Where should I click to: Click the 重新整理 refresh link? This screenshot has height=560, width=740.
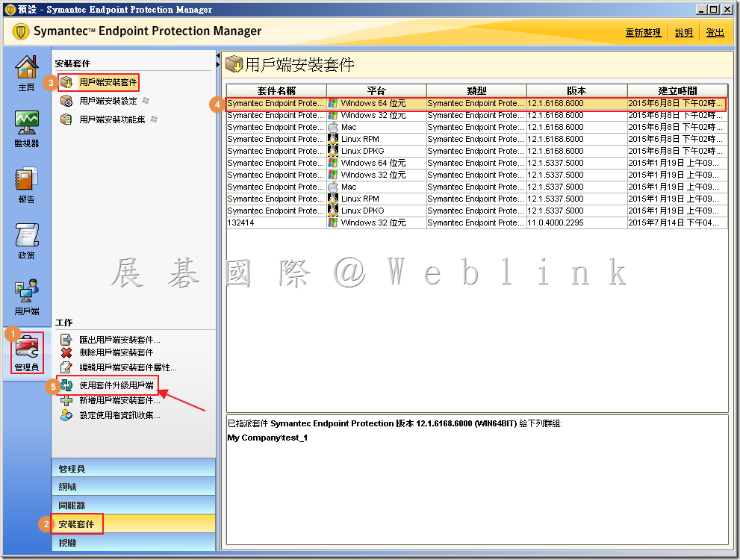coord(643,33)
